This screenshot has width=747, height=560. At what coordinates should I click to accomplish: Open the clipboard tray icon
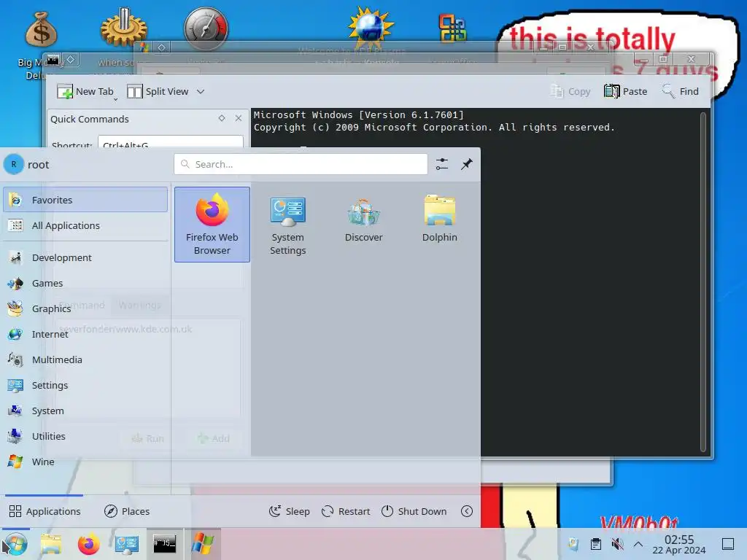click(595, 544)
